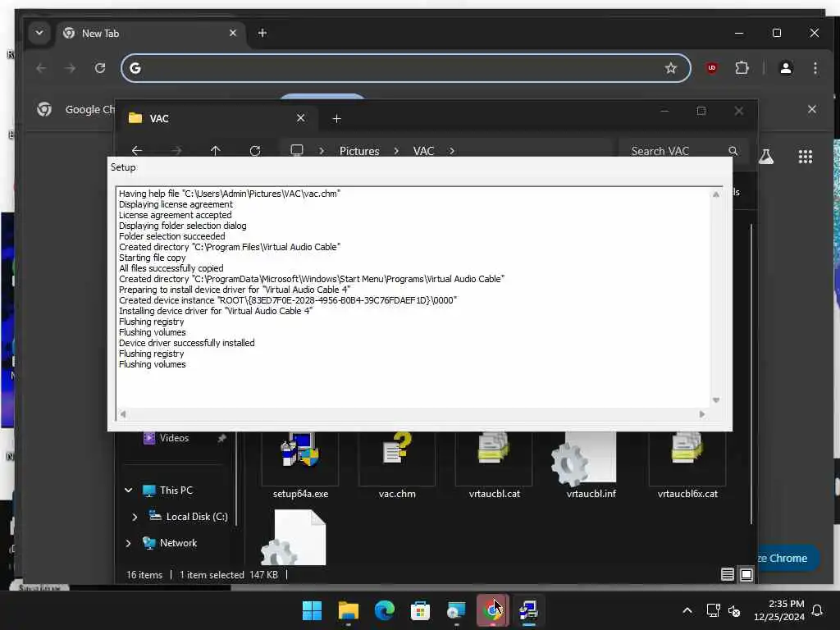Image resolution: width=840 pixels, height=630 pixels.
Task: Click the Setup log scroll up arrow
Action: (715, 194)
